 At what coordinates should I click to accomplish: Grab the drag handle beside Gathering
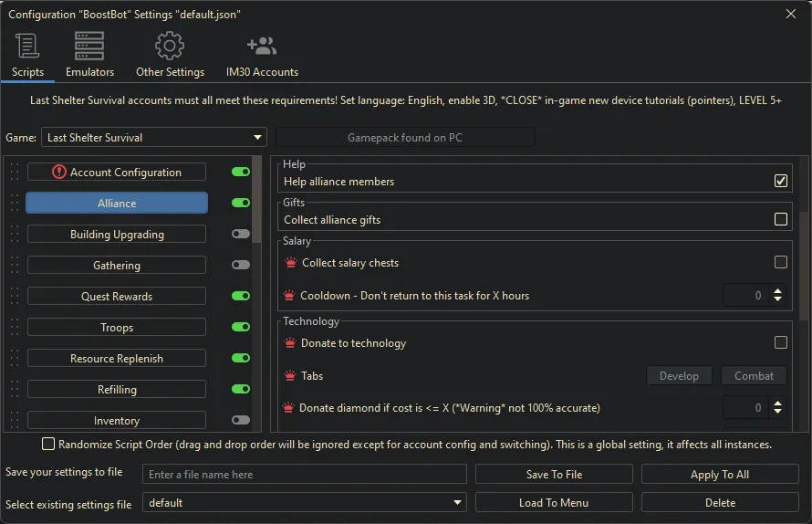15,265
